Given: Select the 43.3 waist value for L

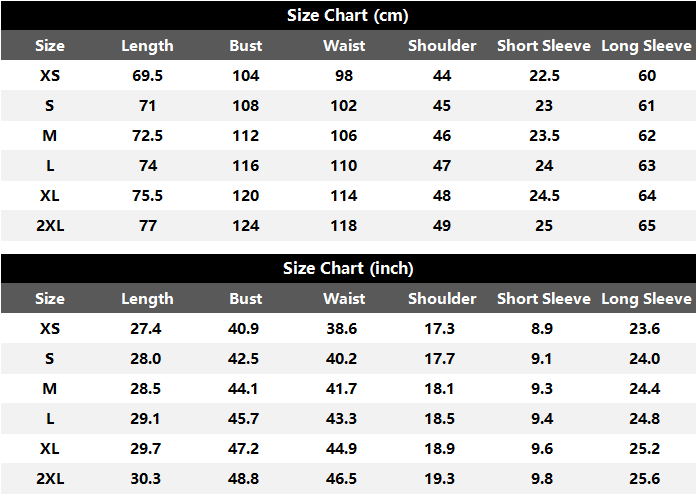Looking at the screenshot, I should [341, 419].
